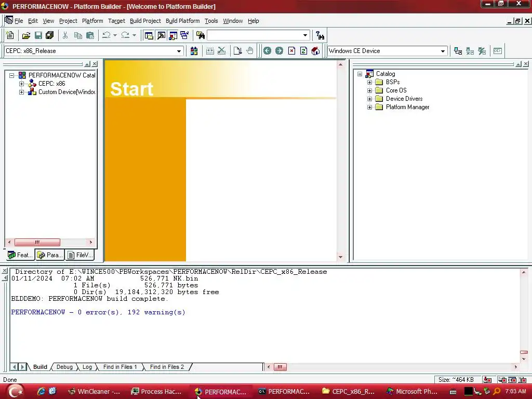Go forward with the green right arrow

coord(279,51)
